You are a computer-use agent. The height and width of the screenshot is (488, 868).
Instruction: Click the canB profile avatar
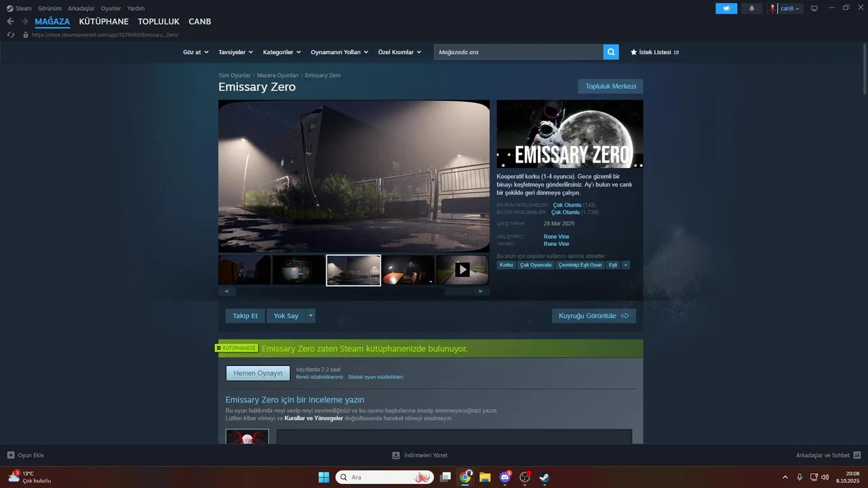pos(773,8)
